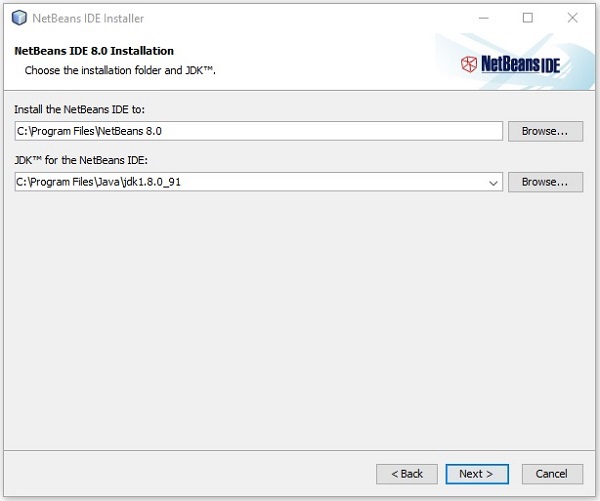Click the empty gray panel below the JDK field
Viewport: 600px width, 501px height.
(300, 320)
